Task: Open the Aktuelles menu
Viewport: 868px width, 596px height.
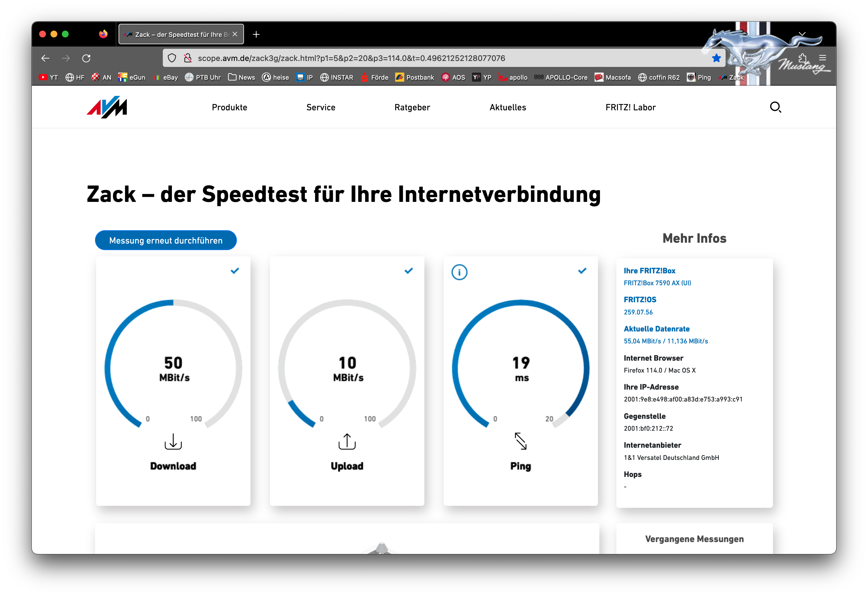Action: 507,107
